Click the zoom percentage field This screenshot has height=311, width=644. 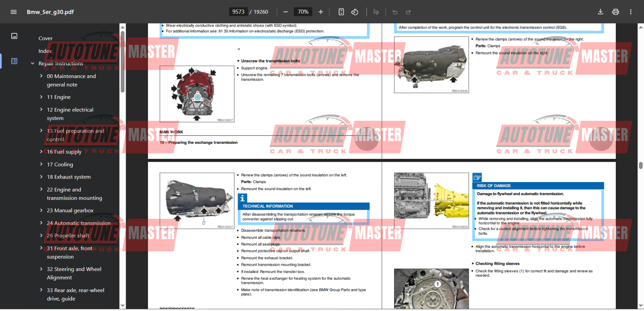click(x=303, y=12)
